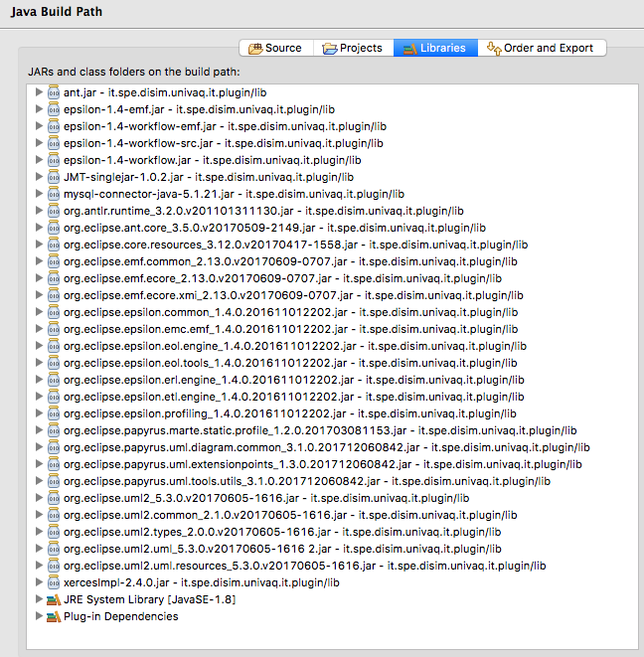Image resolution: width=644 pixels, height=657 pixels.
Task: Click the Plug-in Dependencies library icon
Action: tap(54, 616)
